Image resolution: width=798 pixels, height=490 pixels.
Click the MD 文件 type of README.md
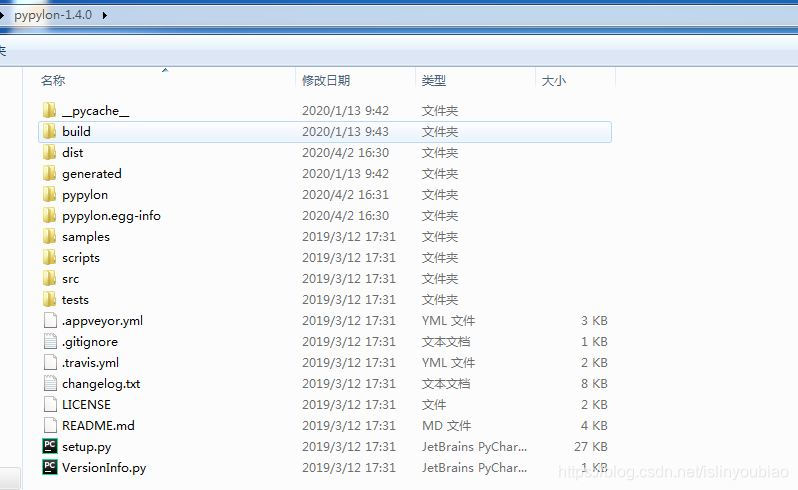446,425
